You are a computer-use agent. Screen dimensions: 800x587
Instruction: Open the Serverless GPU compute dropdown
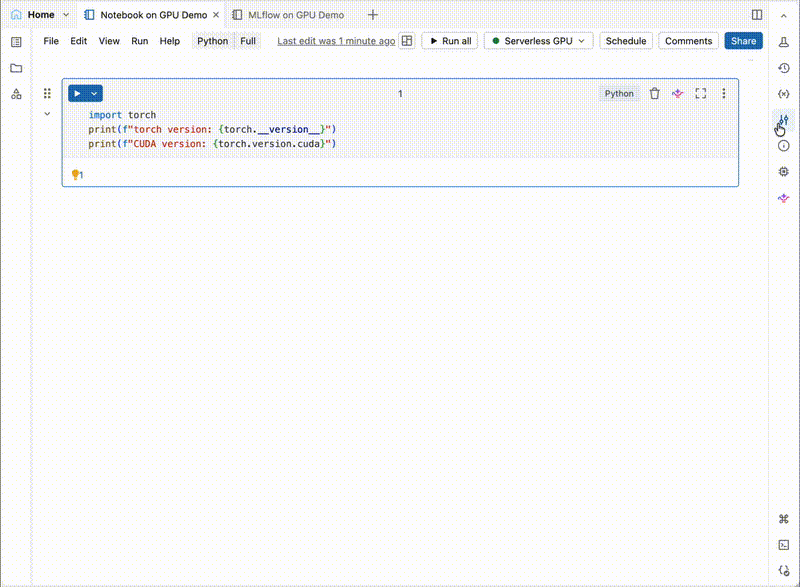point(538,41)
